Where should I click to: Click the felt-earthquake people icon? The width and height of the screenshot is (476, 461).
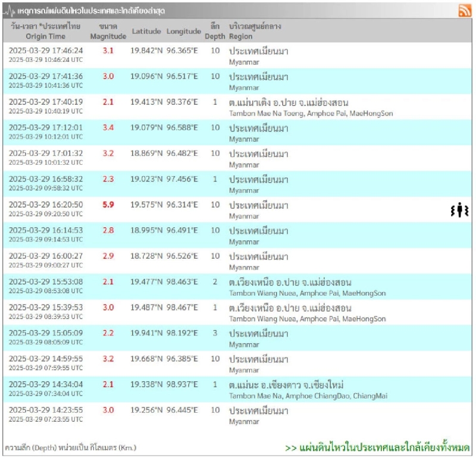pyautogui.click(x=459, y=210)
